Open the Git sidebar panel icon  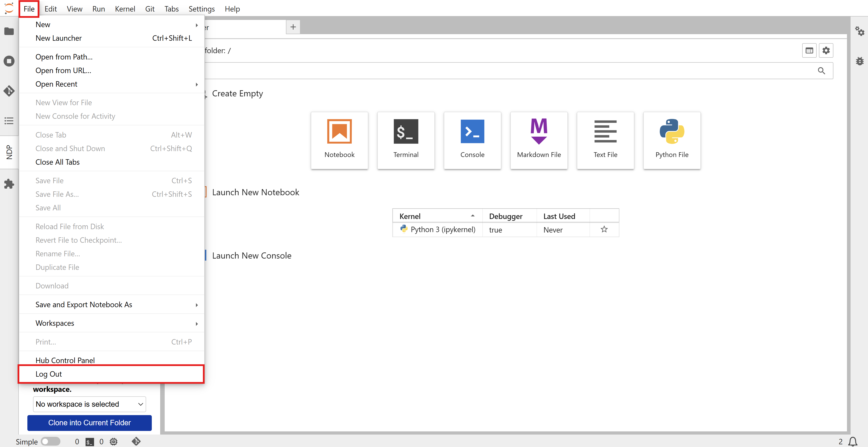pyautogui.click(x=9, y=91)
